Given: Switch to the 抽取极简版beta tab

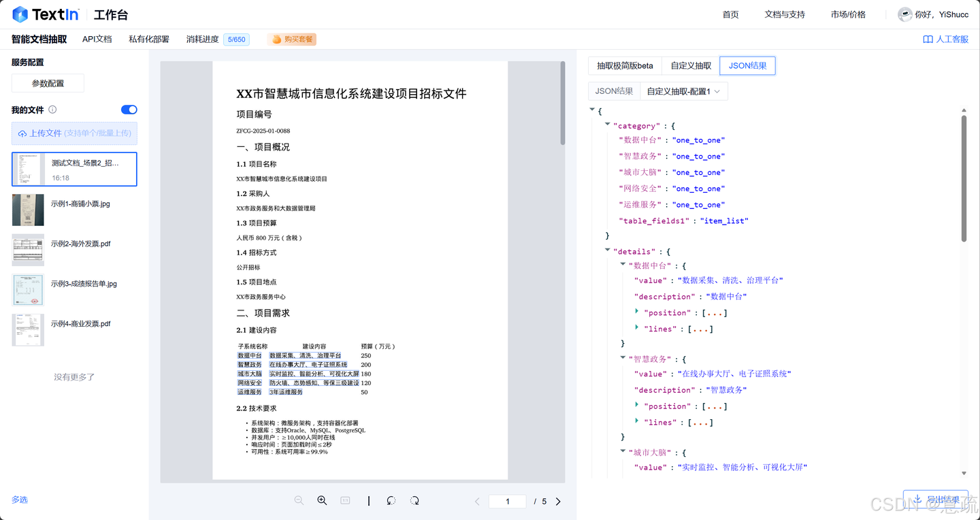Looking at the screenshot, I should [625, 66].
